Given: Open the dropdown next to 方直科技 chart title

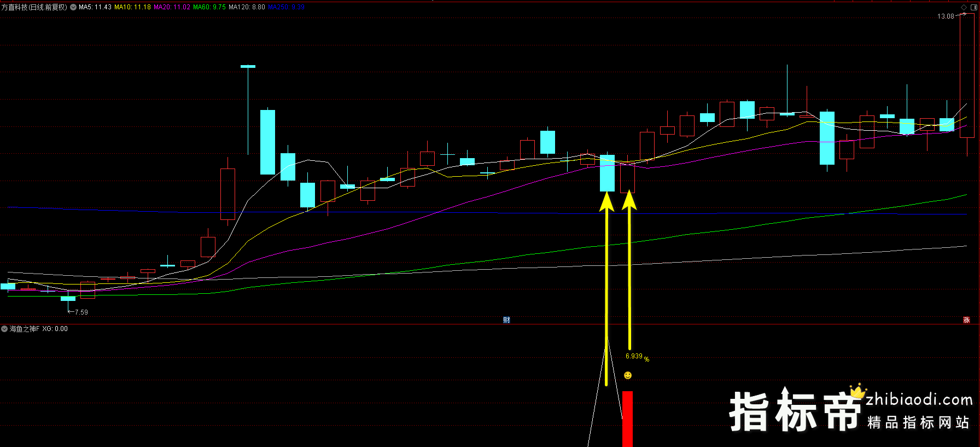Looking at the screenshot, I should [x=73, y=7].
